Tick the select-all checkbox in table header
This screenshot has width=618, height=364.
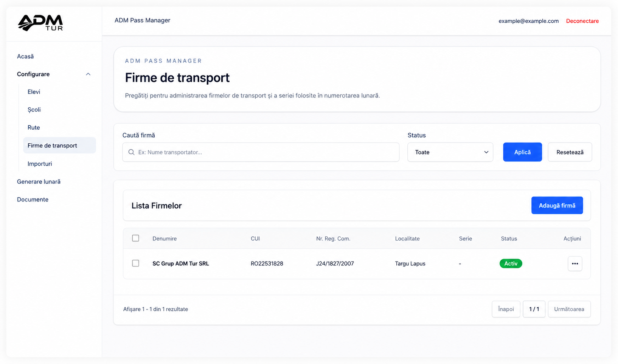click(135, 238)
